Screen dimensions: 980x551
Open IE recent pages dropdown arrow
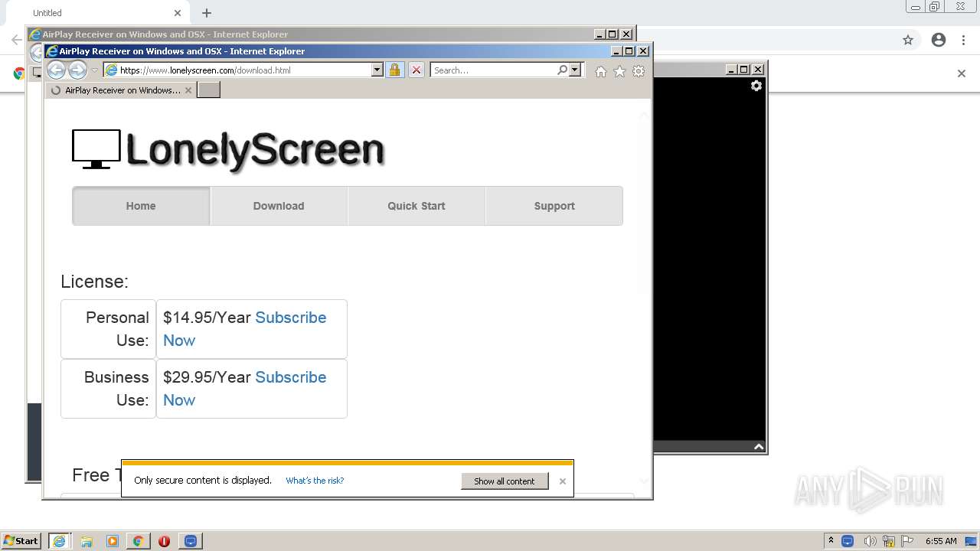point(95,70)
